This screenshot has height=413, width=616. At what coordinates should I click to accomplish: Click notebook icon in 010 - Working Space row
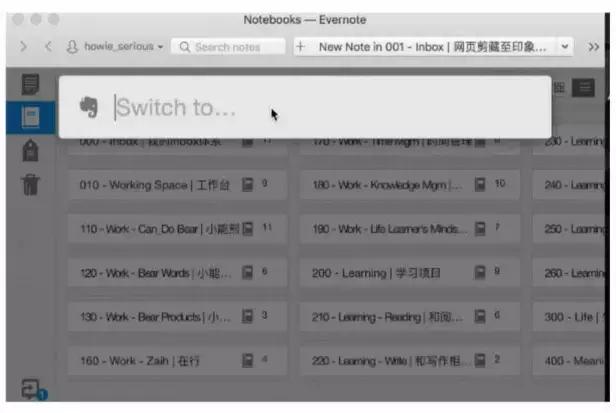248,184
